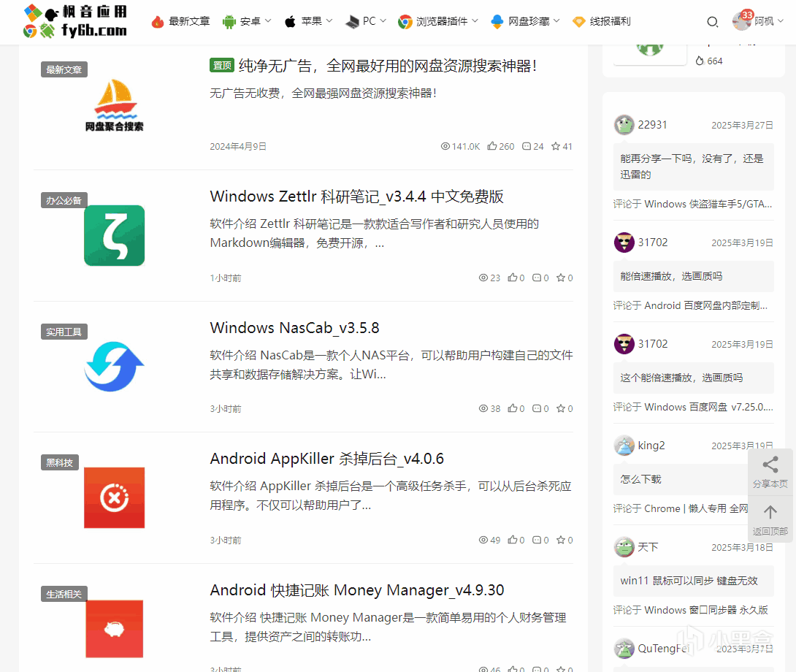Click the flame icon beside 最新文章
Viewport: 796px width, 672px height.
tap(158, 21)
